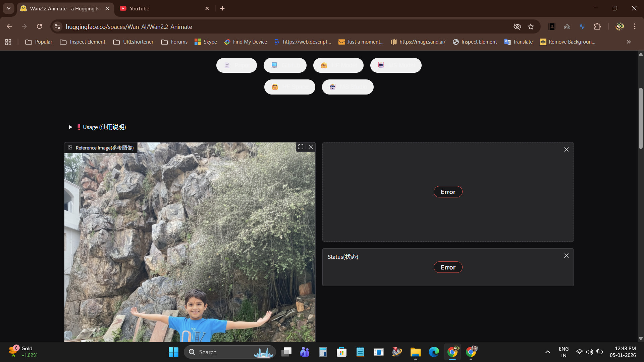The height and width of the screenshot is (362, 644).
Task: Click the MS Studio button
Action: 347,87
